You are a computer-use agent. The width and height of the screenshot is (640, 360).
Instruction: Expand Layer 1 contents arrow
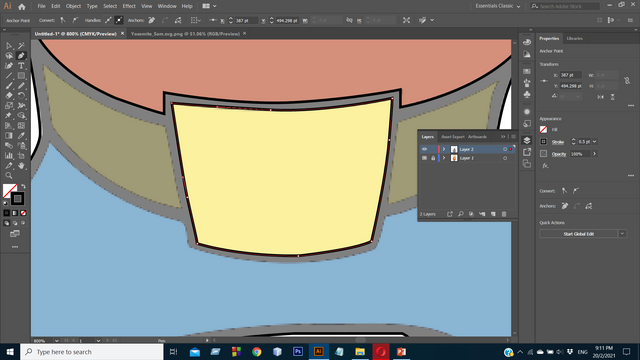(x=444, y=158)
